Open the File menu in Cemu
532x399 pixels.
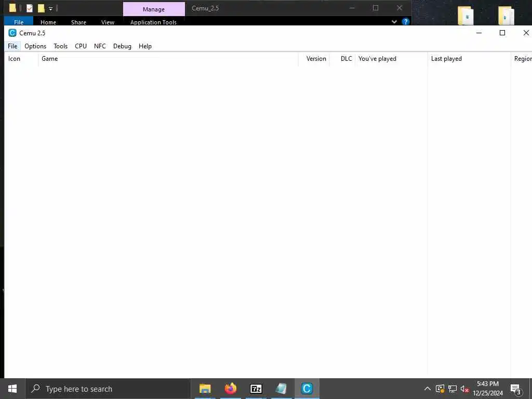click(x=12, y=46)
